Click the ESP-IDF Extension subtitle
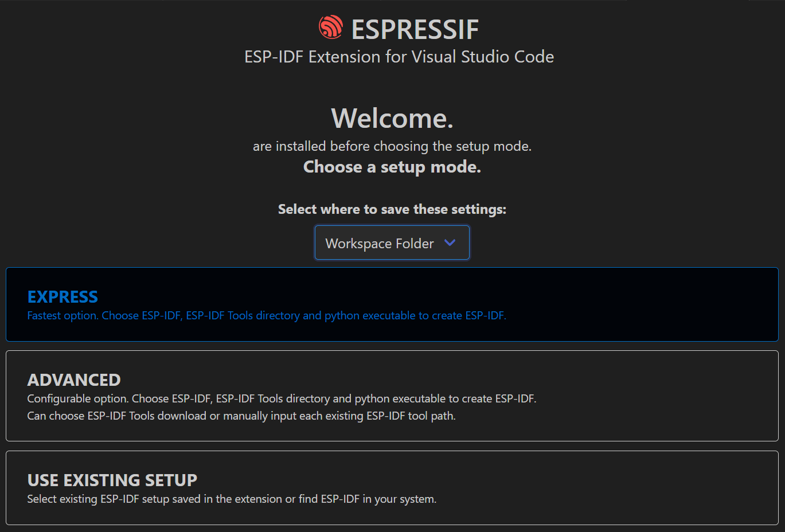This screenshot has width=785, height=532. (399, 57)
